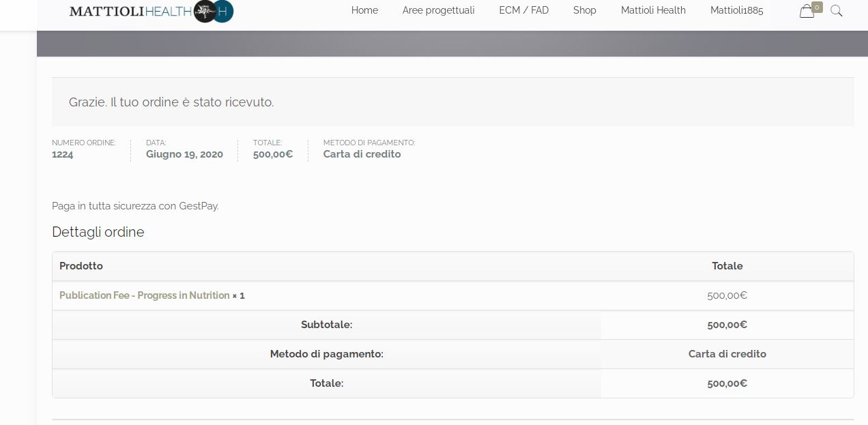
Task: Click the order number 1224
Action: click(x=63, y=154)
